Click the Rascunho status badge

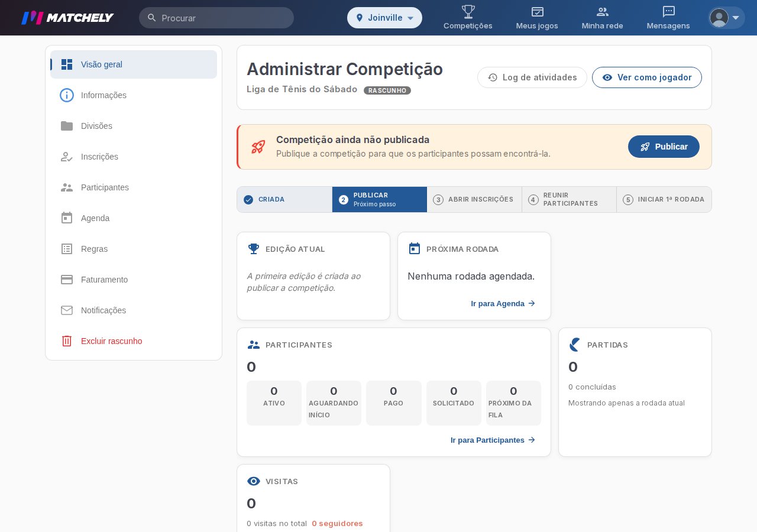(x=387, y=90)
